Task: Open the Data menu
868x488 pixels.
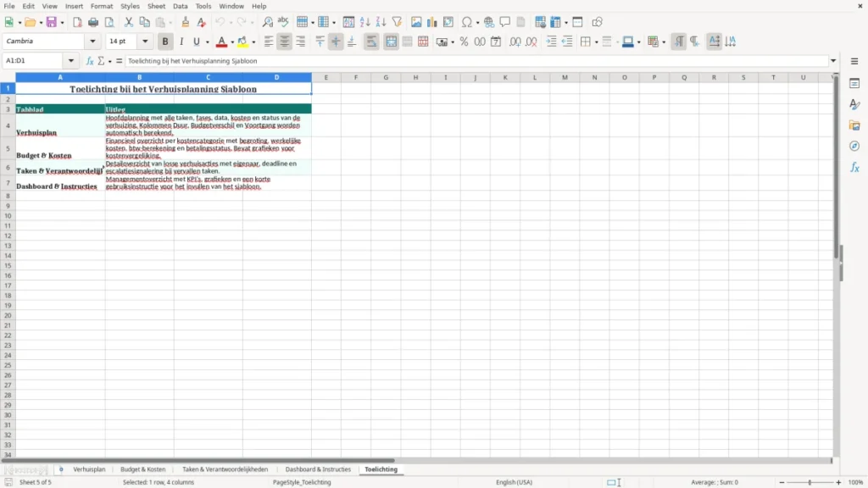Action: (x=180, y=6)
